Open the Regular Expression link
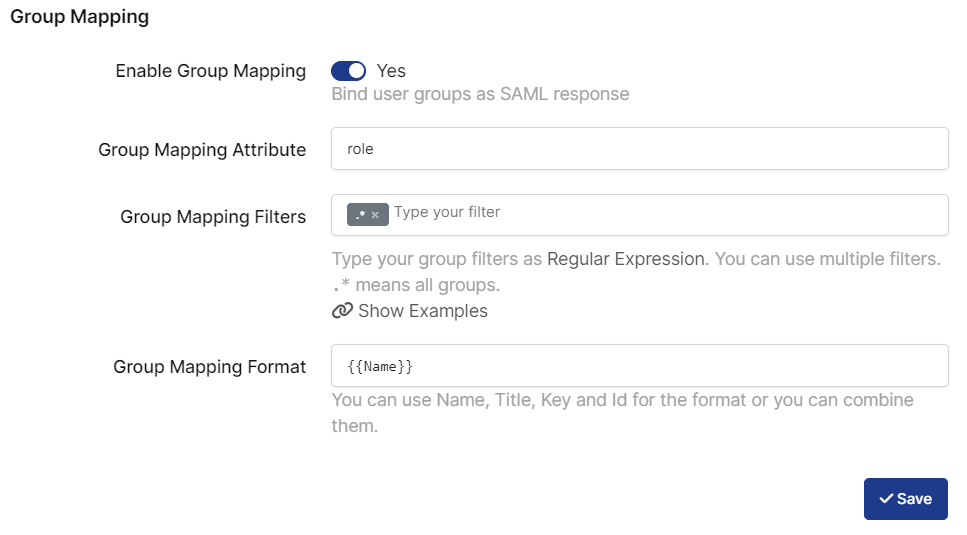 click(625, 259)
